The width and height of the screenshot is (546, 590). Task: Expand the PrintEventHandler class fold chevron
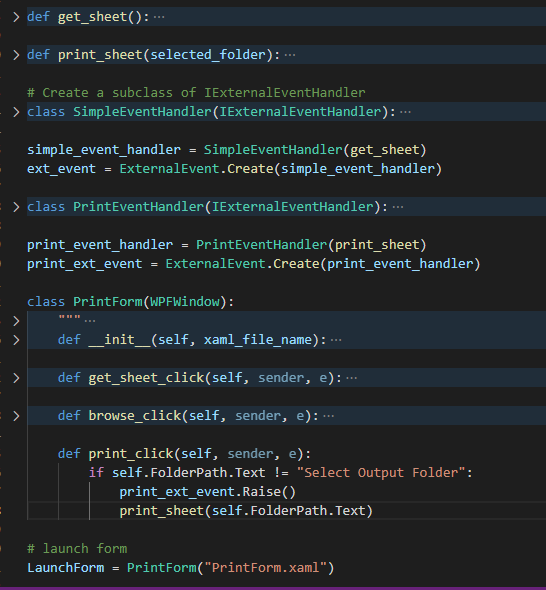click(16, 207)
